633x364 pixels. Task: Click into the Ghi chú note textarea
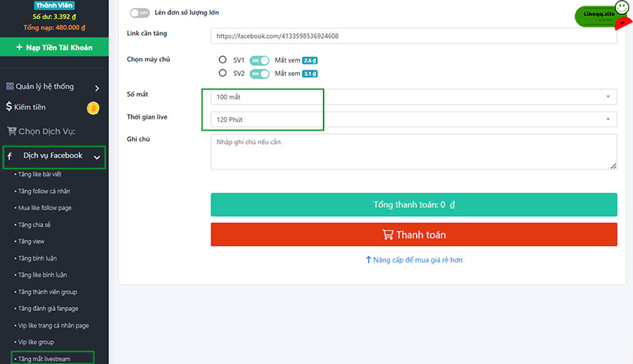[x=414, y=152]
